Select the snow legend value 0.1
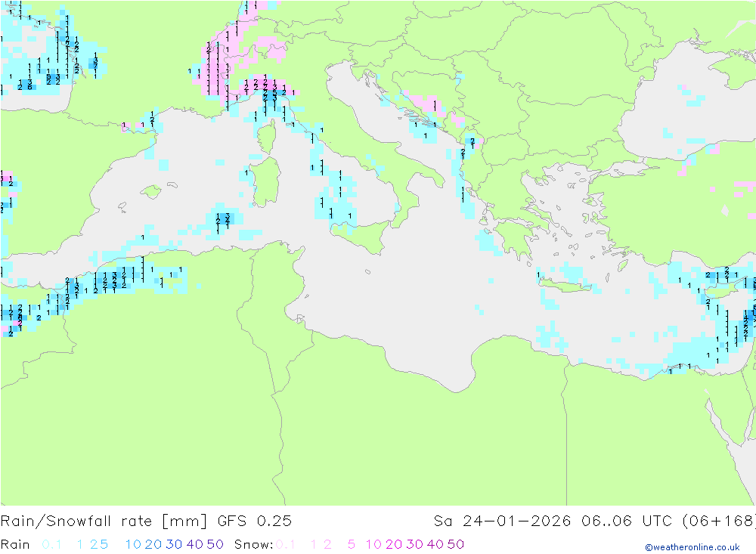Screen dimensions: 756x554 click(286, 544)
